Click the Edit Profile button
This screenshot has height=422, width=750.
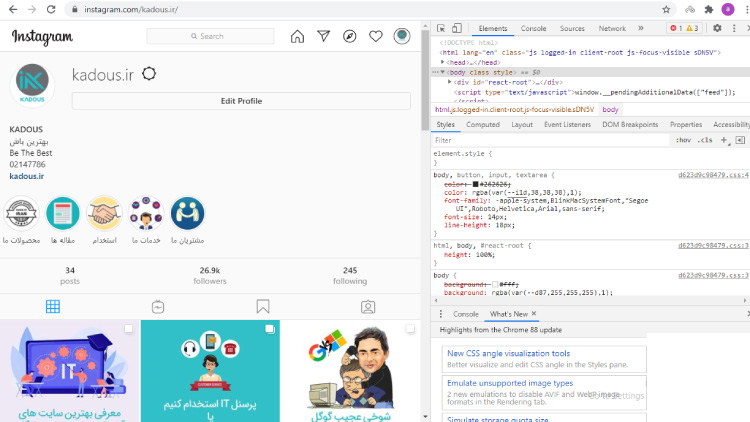tap(241, 101)
